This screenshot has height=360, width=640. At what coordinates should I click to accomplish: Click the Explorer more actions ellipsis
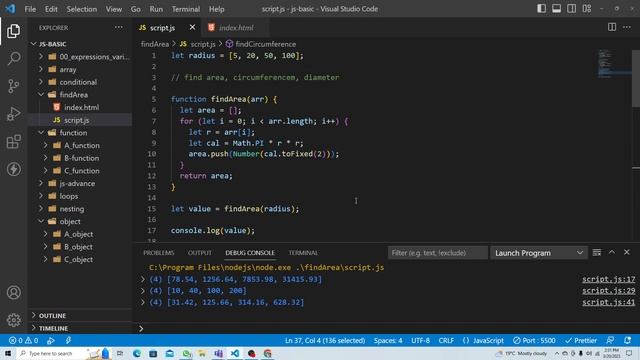coord(119,27)
